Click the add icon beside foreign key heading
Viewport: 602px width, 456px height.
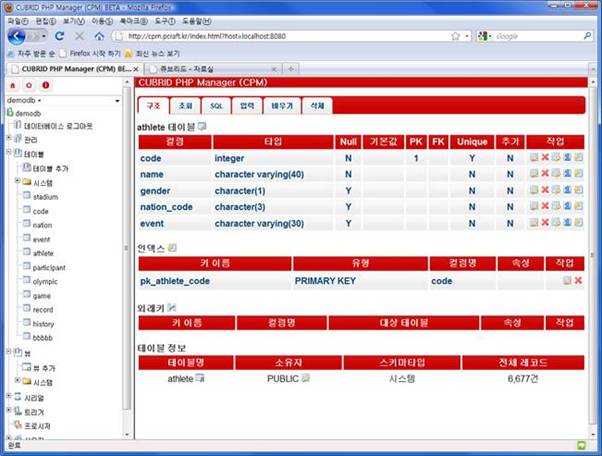[x=172, y=307]
